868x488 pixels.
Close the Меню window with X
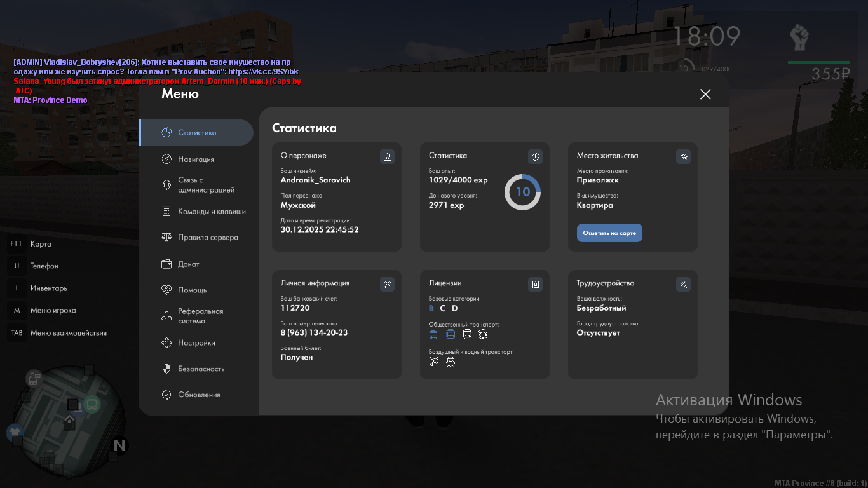pos(705,94)
